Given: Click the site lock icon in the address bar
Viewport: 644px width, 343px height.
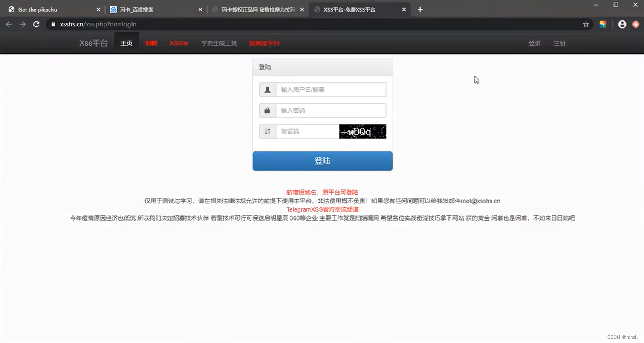Looking at the screenshot, I should pyautogui.click(x=53, y=24).
